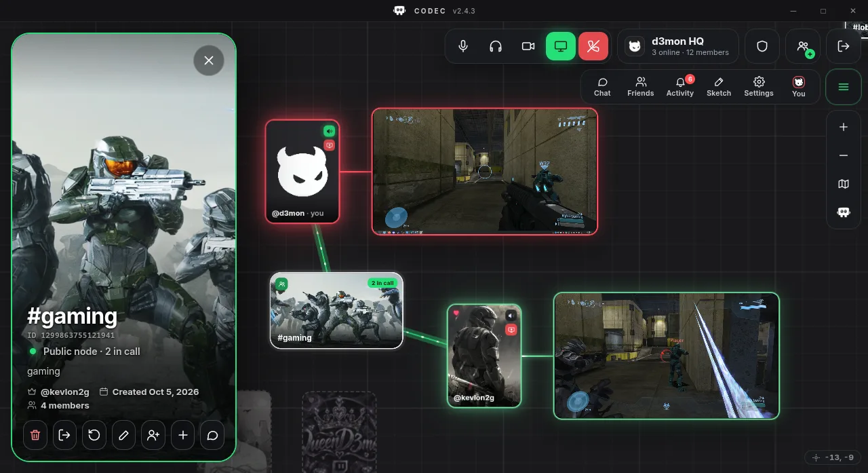
Task: Click the members icon on #gaming card
Action: [x=281, y=284]
